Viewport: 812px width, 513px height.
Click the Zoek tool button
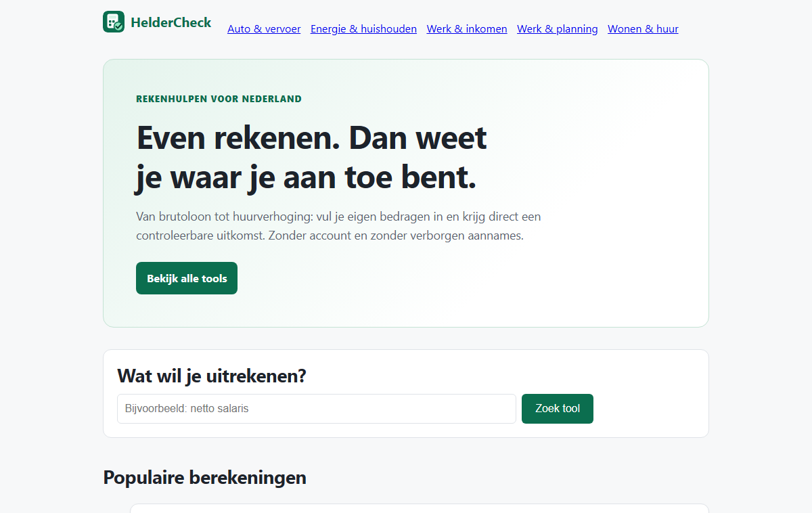(558, 409)
